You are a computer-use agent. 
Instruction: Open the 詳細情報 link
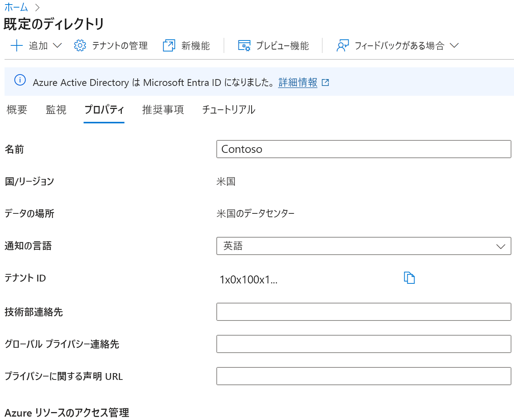tap(298, 82)
